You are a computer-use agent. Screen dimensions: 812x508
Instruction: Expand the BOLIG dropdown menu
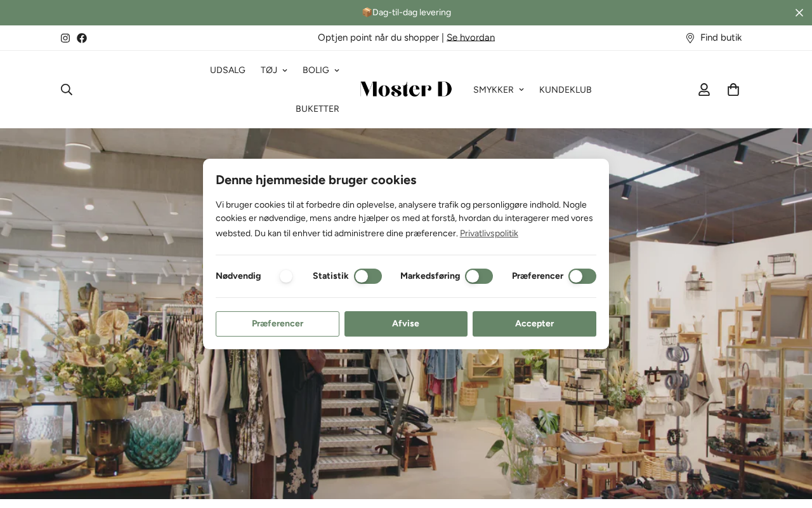[321, 70]
